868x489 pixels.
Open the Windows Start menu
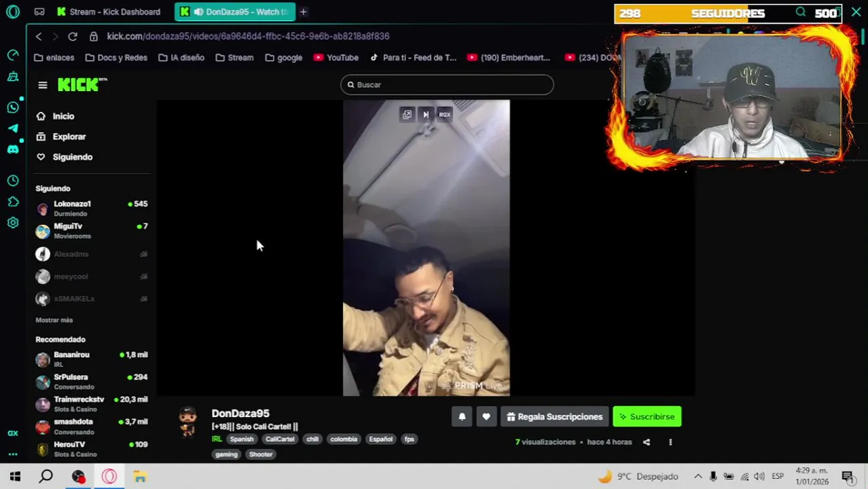15,477
